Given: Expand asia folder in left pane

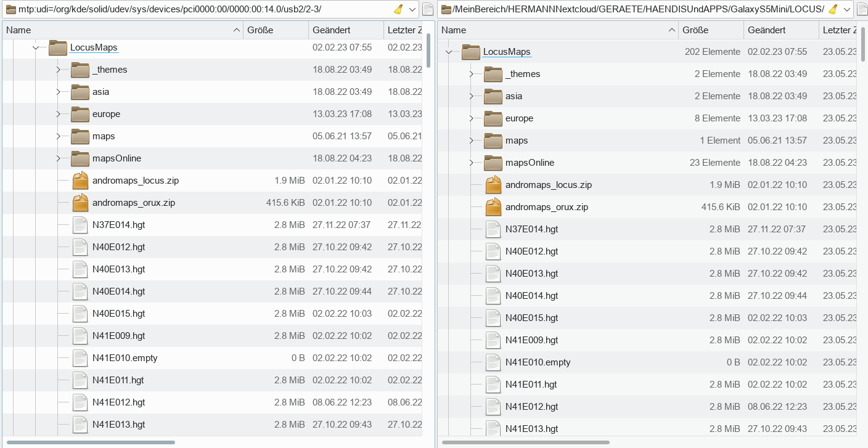Looking at the screenshot, I should (58, 92).
